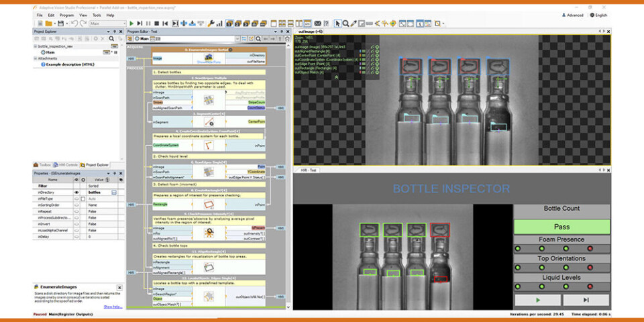The width and height of the screenshot is (644, 322).
Task: Switch to the Toolbox tab
Action: coord(42,165)
